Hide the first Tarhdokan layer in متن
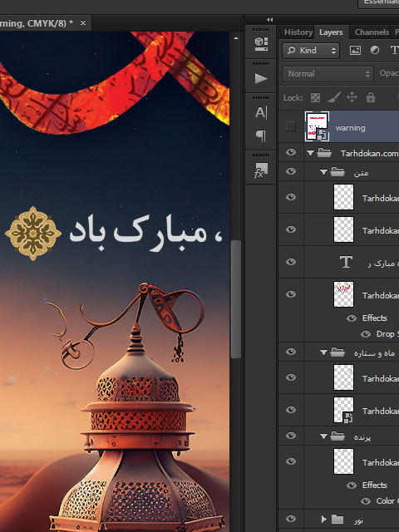Viewport: 399px width, 532px height. pos(291,197)
